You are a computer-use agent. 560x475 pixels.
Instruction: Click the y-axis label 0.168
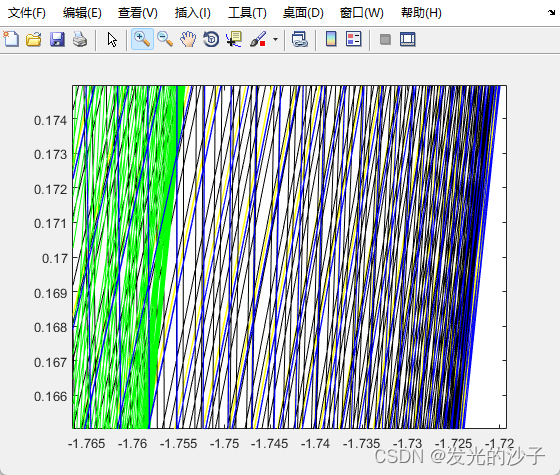50,328
